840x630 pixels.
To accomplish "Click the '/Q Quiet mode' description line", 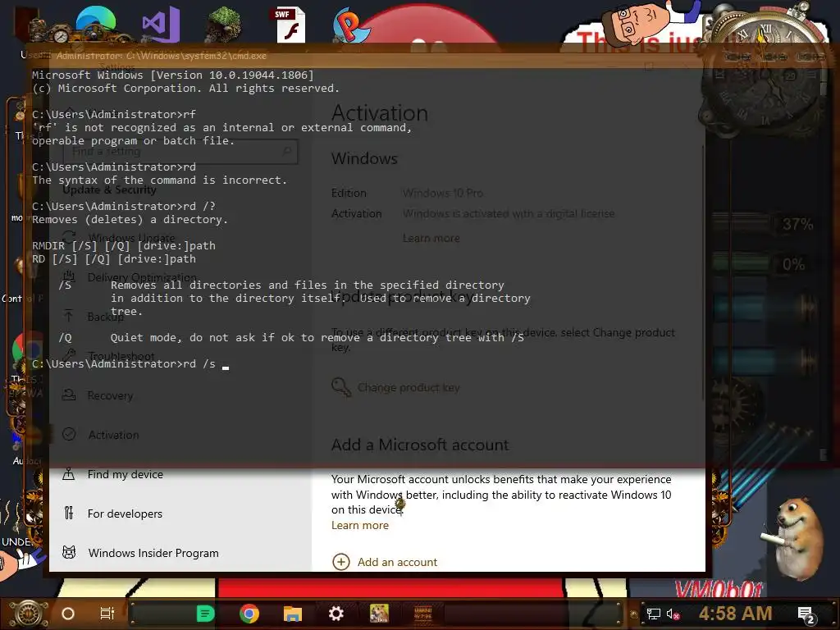I will click(291, 337).
